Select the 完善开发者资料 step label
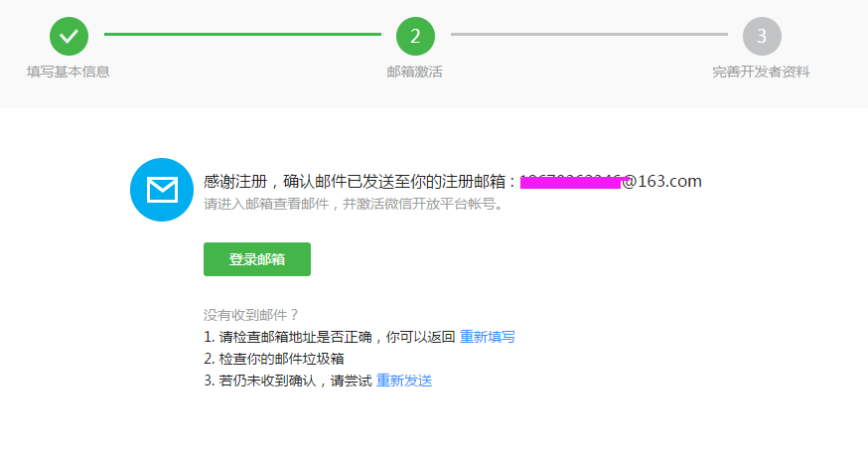The height and width of the screenshot is (460, 868). click(761, 72)
